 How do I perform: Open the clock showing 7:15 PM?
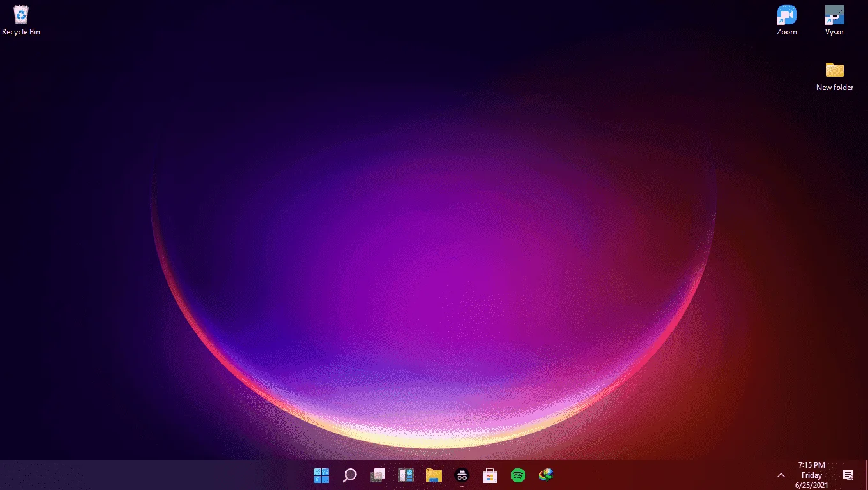(812, 475)
